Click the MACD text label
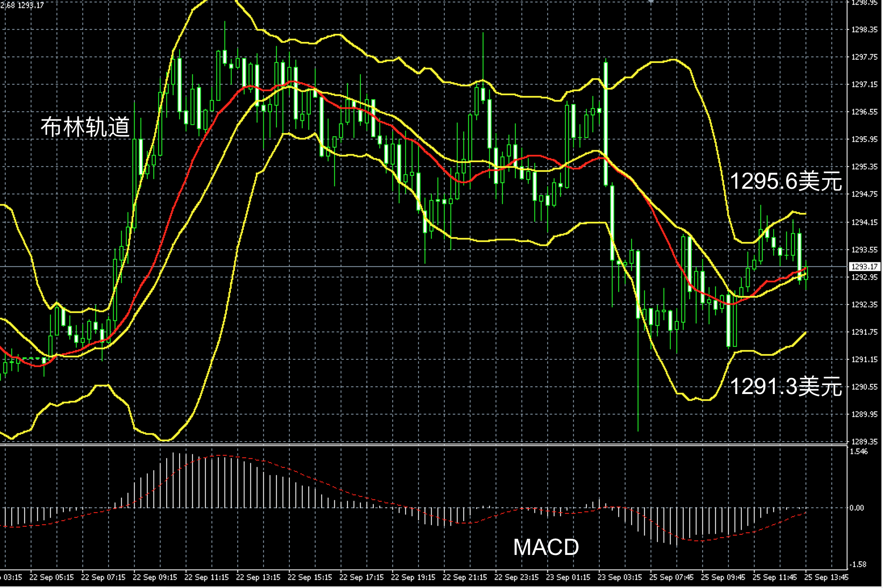The width and height of the screenshot is (883, 588). (x=546, y=547)
